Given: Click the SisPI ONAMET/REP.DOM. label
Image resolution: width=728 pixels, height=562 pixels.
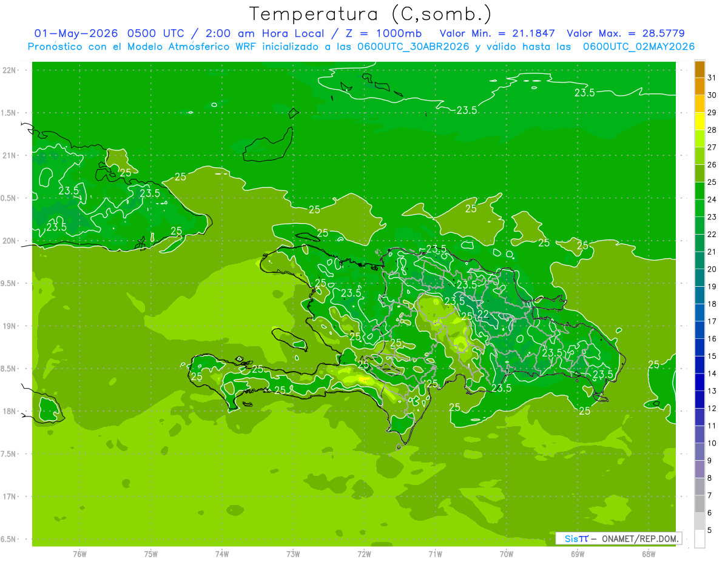Looking at the screenshot, I should click(x=618, y=538).
